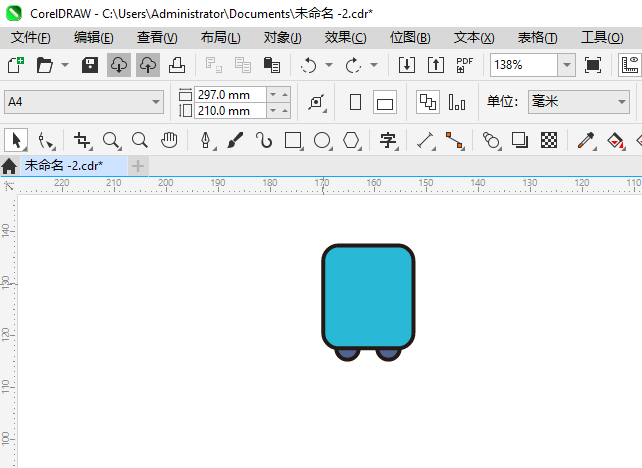Toggle portrait page orientation
Image resolution: width=642 pixels, height=468 pixels.
click(355, 102)
